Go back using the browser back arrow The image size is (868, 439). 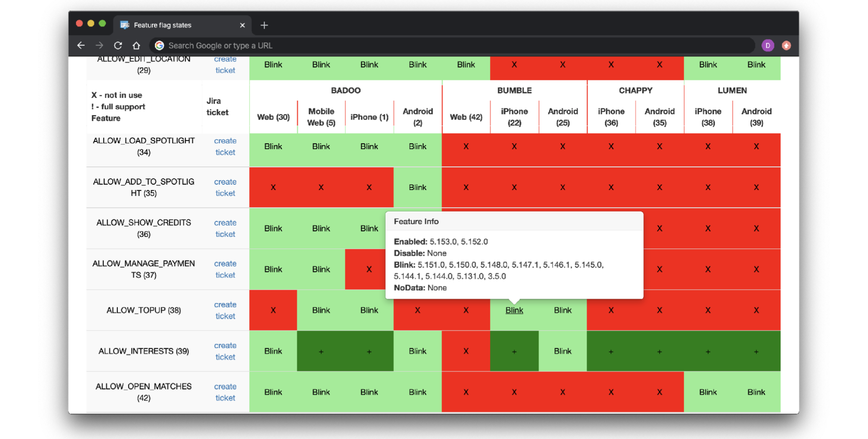(81, 46)
